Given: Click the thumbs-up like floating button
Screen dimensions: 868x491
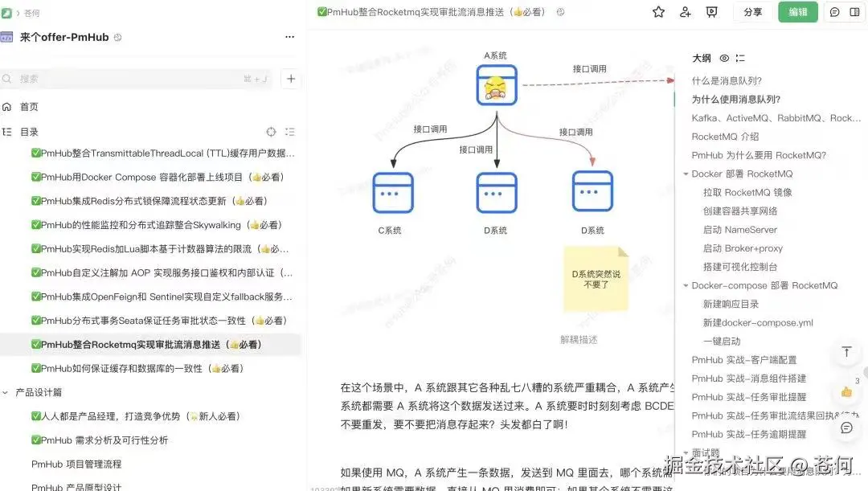Looking at the screenshot, I should (x=846, y=392).
